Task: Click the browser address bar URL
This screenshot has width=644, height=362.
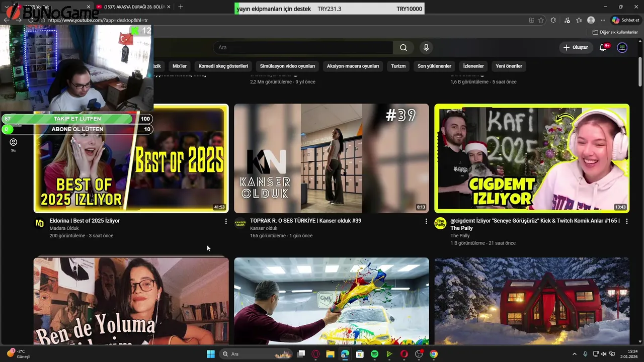Action: point(98,20)
